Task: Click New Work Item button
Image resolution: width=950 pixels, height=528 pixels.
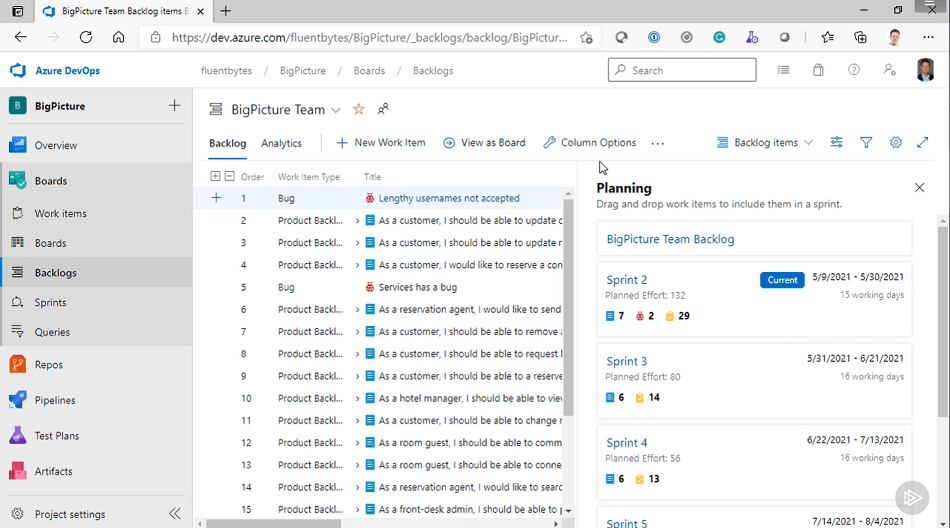Action: pos(381,142)
